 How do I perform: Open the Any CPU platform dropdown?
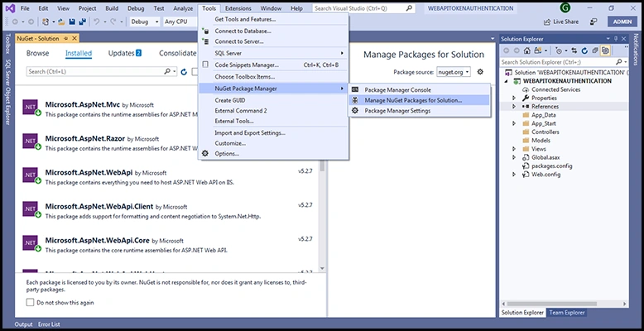180,22
